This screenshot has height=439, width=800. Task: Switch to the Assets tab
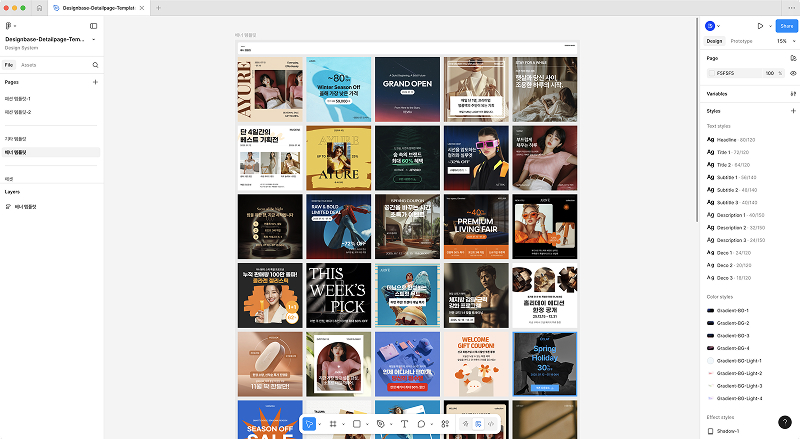tap(29, 65)
